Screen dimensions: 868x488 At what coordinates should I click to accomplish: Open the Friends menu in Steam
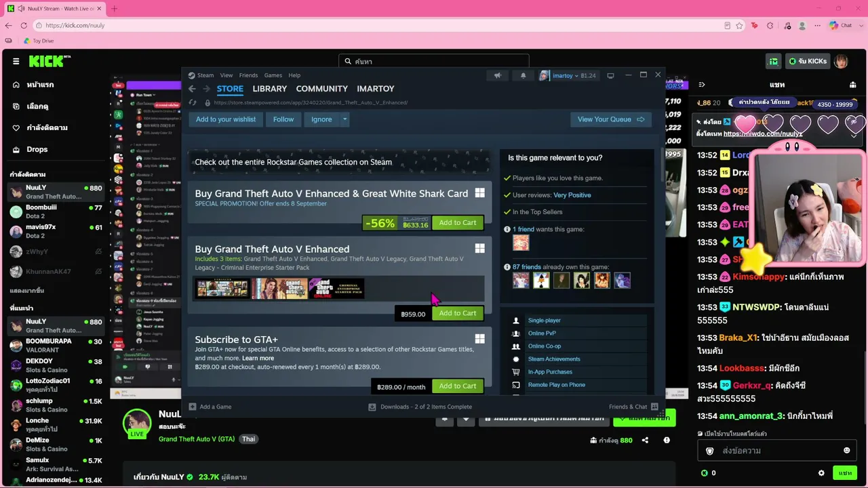click(248, 75)
